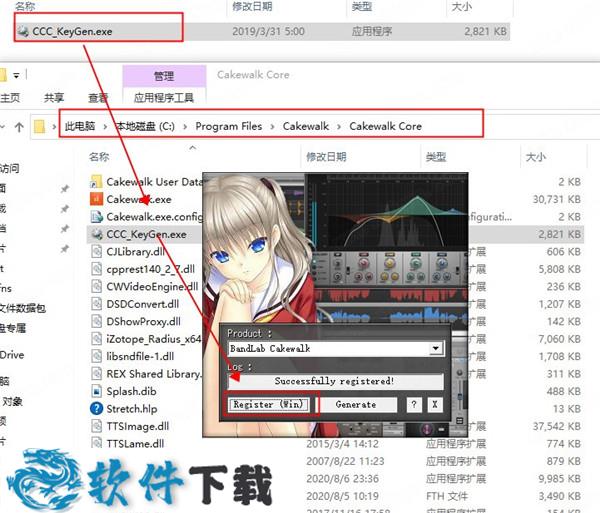Click Program Files in the address path
This screenshot has width=600, height=513.
pyautogui.click(x=229, y=126)
